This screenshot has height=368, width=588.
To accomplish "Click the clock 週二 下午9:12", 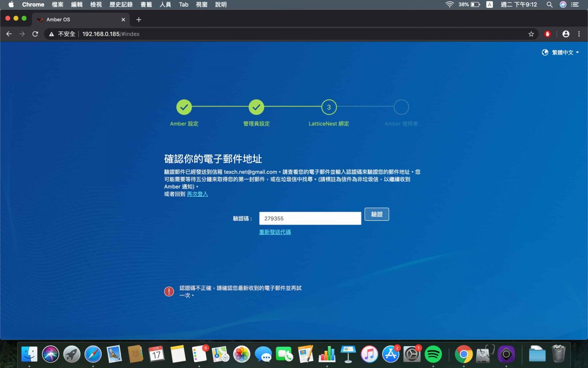I will [x=519, y=4].
